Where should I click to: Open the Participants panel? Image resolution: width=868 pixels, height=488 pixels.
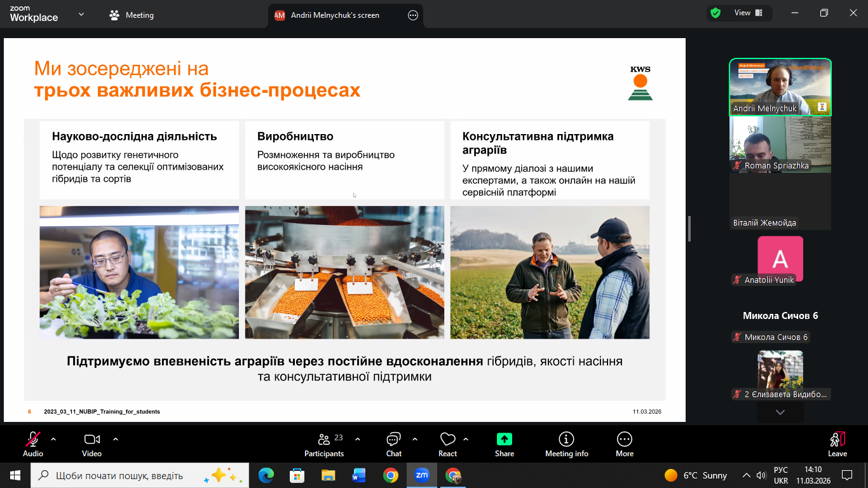324,444
